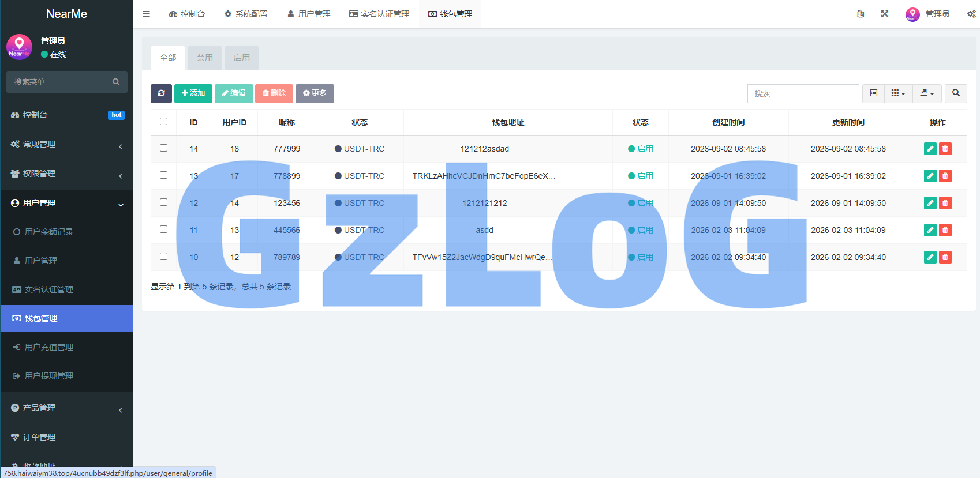Open the 实名认证管理 top tab
Screen dimensions: 980x478
coord(379,14)
